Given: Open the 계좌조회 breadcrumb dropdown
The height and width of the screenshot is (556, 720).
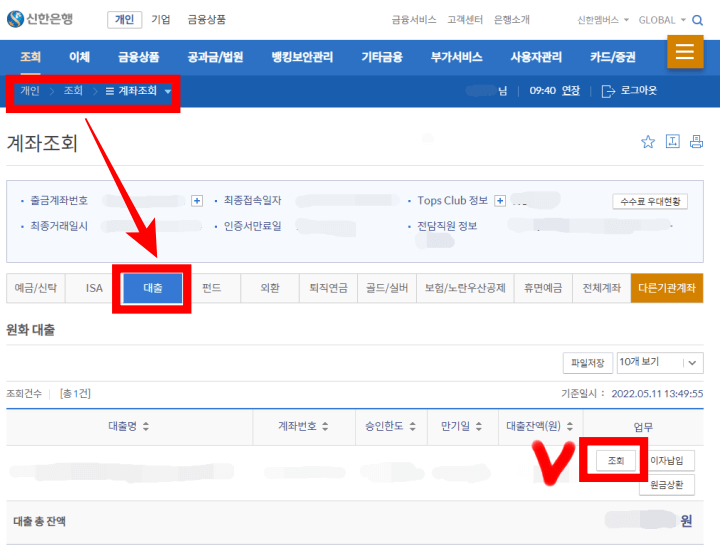Looking at the screenshot, I should click(x=168, y=91).
